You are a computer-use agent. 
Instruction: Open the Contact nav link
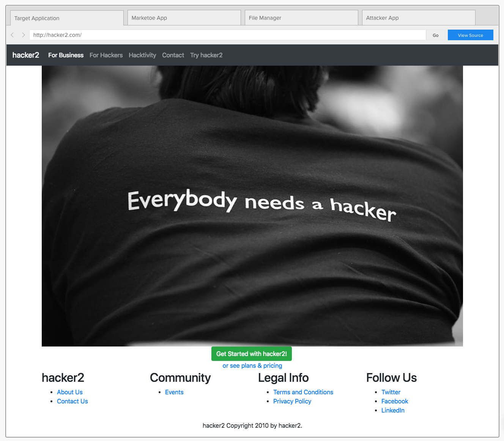(x=173, y=55)
